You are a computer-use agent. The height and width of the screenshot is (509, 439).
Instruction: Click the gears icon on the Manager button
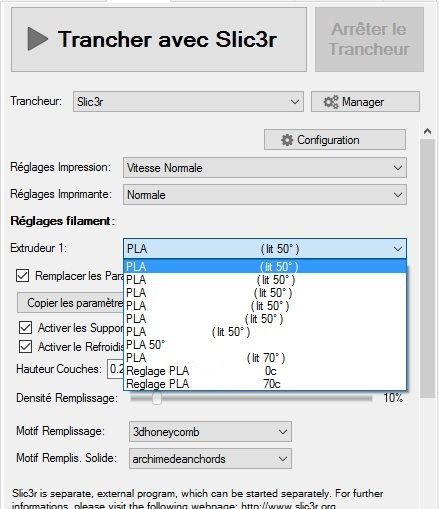[331, 102]
